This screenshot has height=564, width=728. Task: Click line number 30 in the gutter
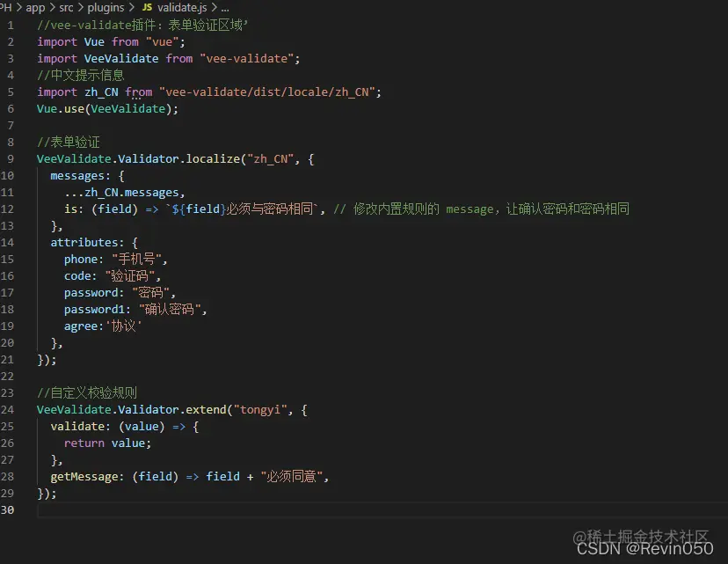click(7, 510)
